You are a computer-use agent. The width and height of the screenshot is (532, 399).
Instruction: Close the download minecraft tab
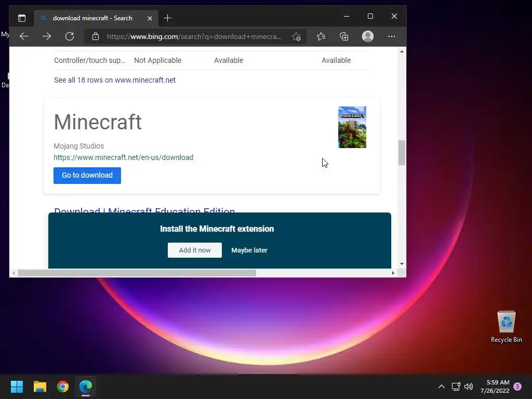[x=150, y=18]
